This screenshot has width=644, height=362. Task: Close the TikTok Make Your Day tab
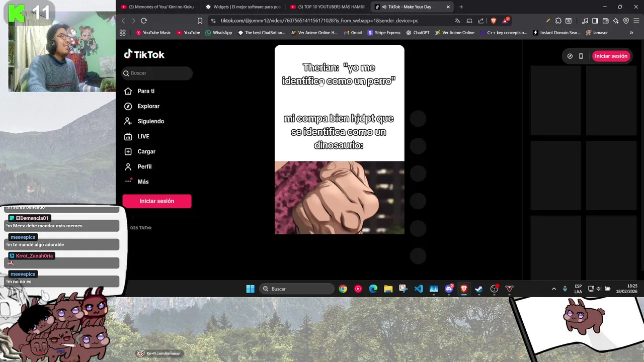(448, 7)
